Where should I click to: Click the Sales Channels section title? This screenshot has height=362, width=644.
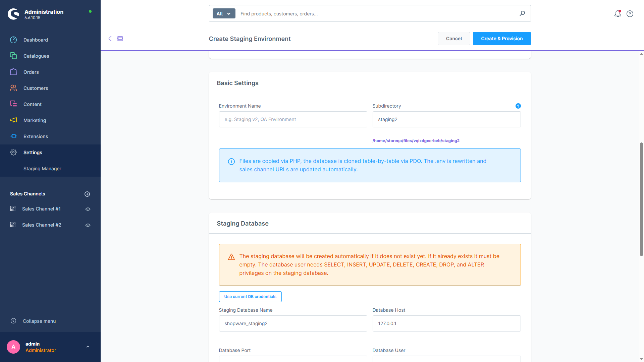28,194
